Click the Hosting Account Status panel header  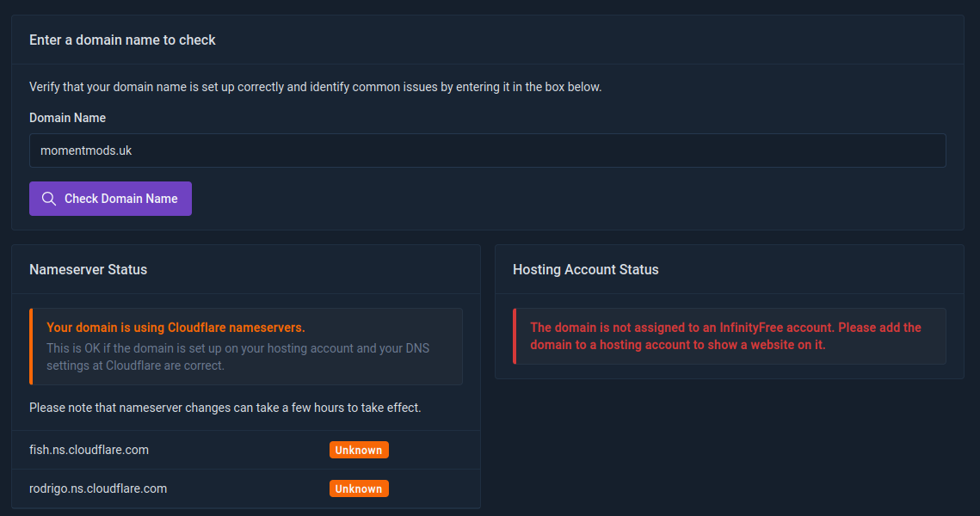pyautogui.click(x=585, y=270)
